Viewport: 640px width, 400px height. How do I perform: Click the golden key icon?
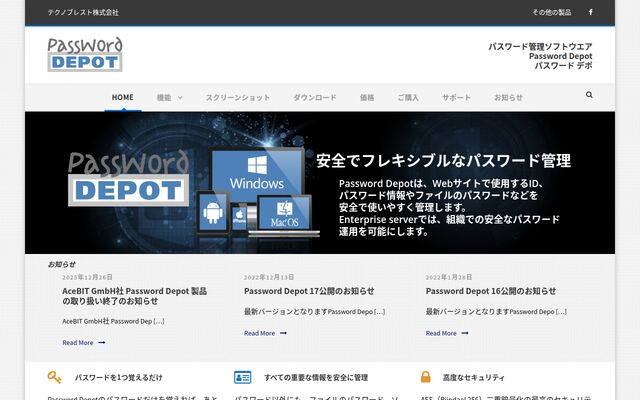tap(54, 377)
